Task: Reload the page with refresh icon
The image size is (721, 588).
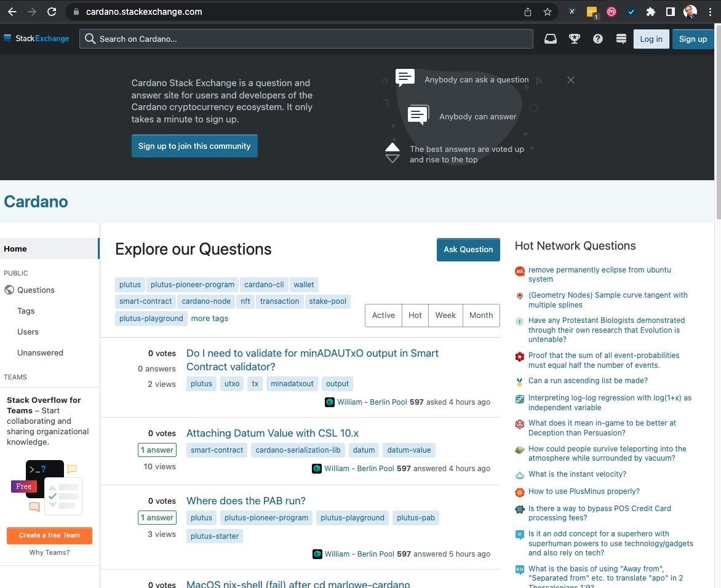Action: (52, 12)
